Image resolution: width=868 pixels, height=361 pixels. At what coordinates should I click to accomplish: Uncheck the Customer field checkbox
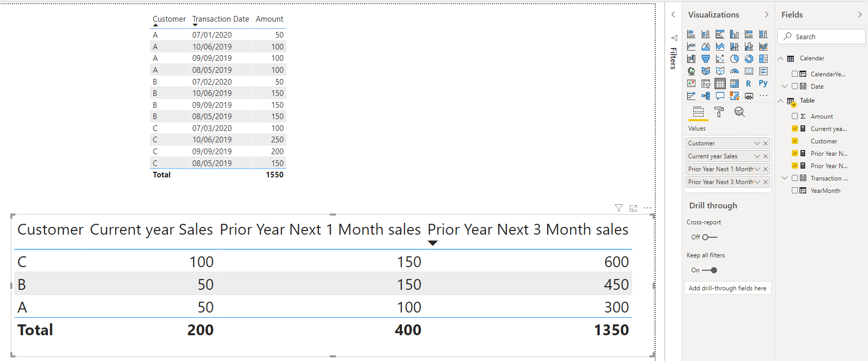(x=795, y=141)
